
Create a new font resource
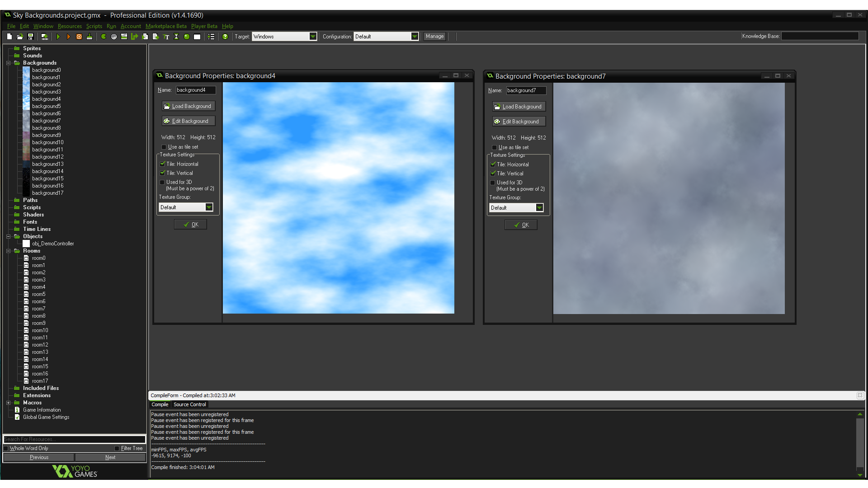[166, 36]
